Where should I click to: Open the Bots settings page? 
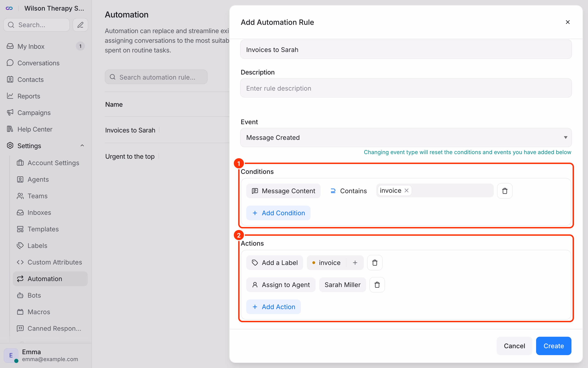(x=50, y=295)
